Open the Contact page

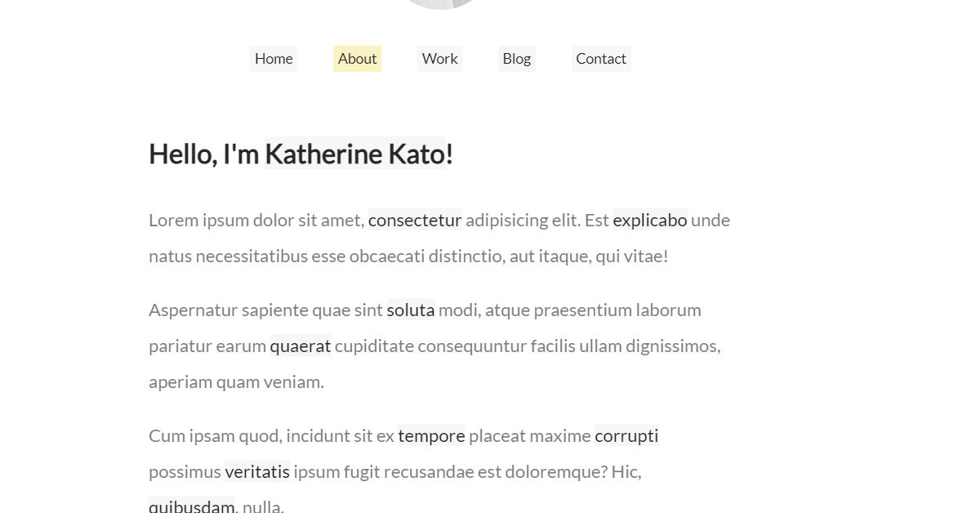[x=601, y=59]
